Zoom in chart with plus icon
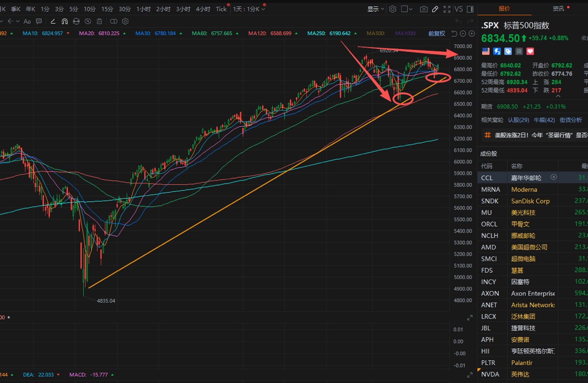 pos(472,33)
